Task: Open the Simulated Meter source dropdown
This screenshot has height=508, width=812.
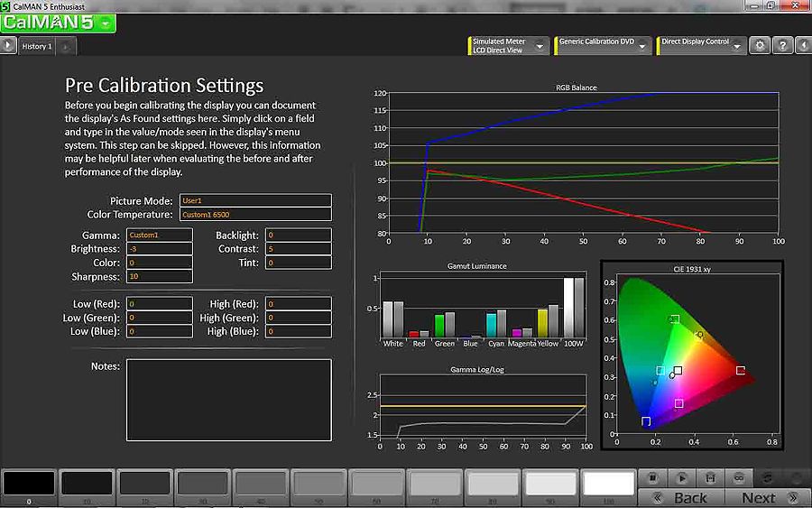Action: click(x=509, y=46)
